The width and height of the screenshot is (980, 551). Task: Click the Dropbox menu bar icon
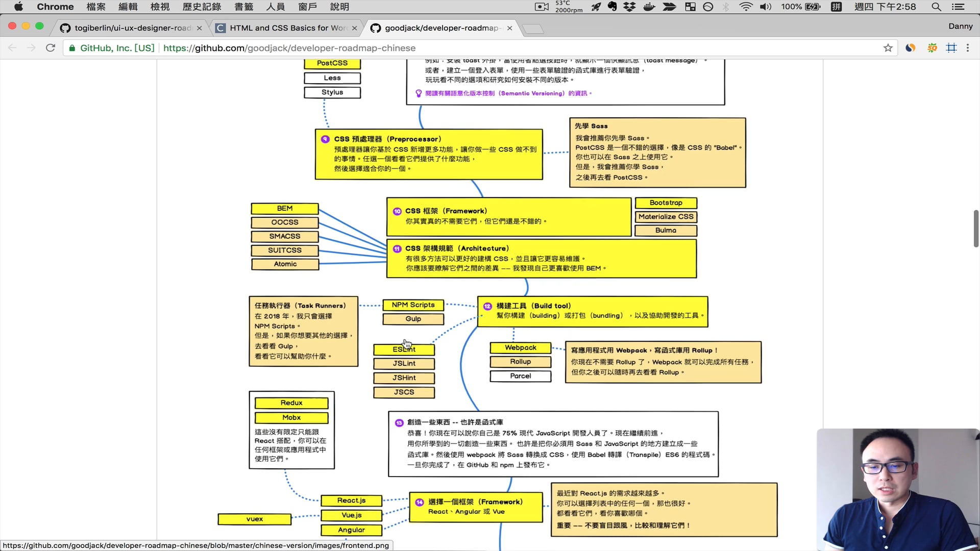coord(630,7)
